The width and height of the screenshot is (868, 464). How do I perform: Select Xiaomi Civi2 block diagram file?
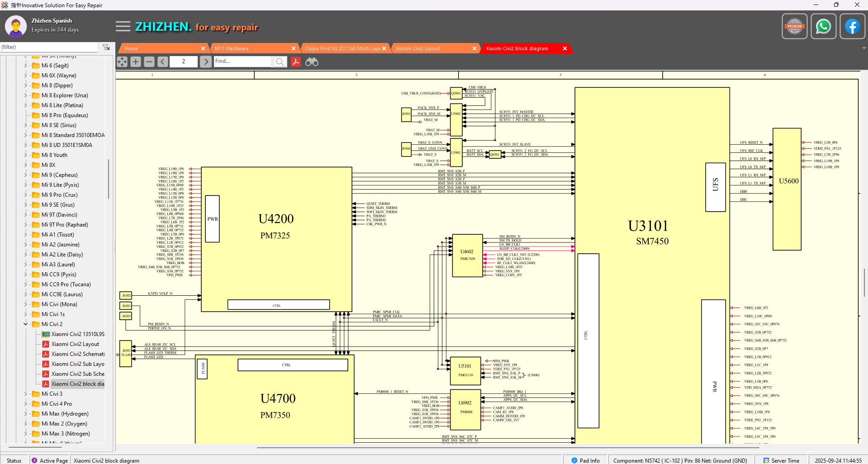click(73, 384)
